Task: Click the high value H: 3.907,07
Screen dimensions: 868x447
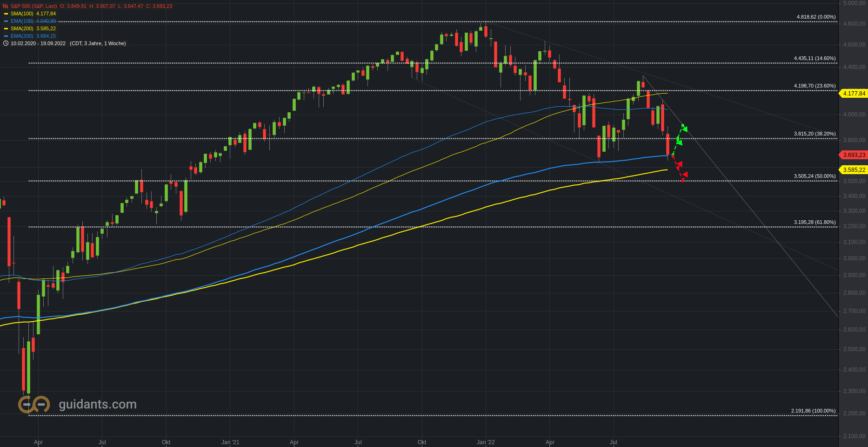Action: coord(102,6)
